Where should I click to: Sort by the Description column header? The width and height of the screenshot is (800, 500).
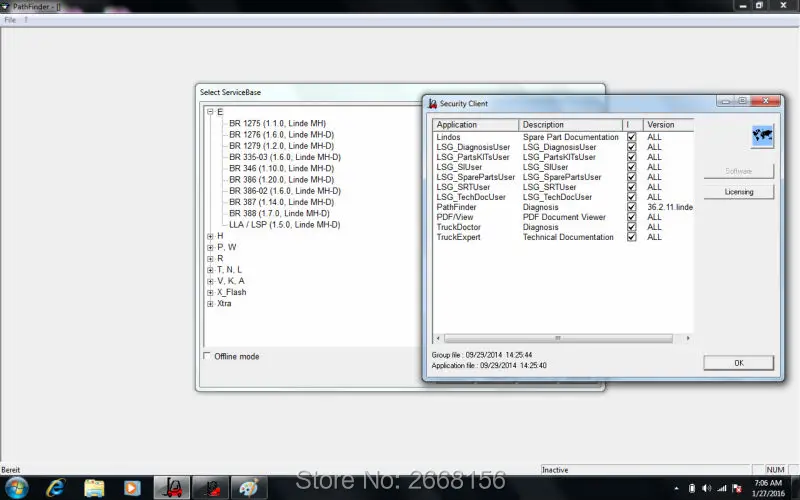pyautogui.click(x=570, y=124)
